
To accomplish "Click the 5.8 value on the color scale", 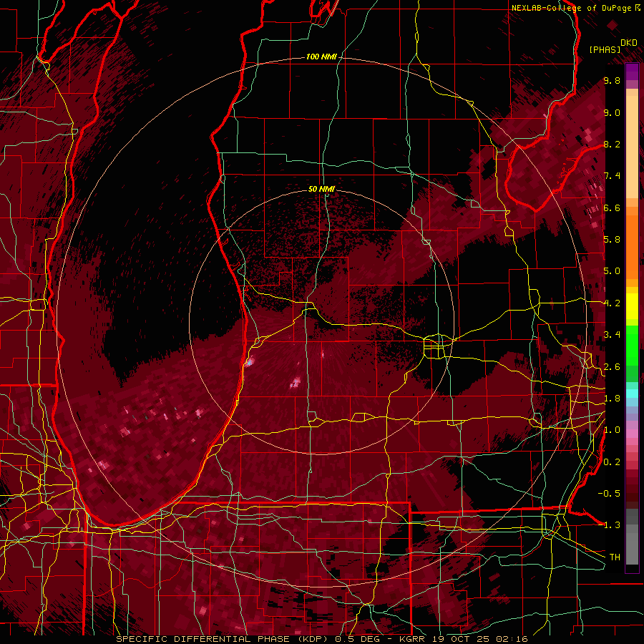I will (612, 240).
